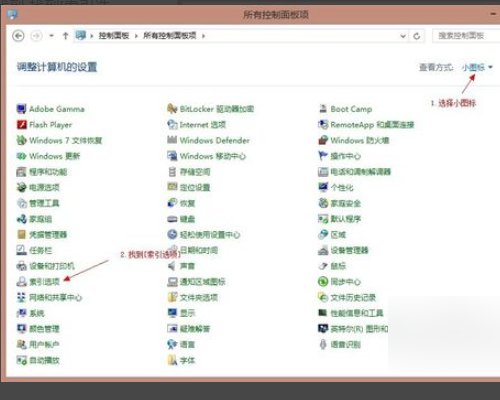Open 文件夹选项 folder options
Screen dimensions: 500x400
(193, 297)
